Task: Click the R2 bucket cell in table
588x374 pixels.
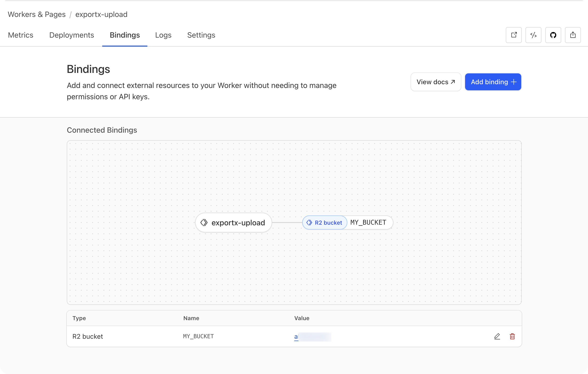Action: click(88, 336)
